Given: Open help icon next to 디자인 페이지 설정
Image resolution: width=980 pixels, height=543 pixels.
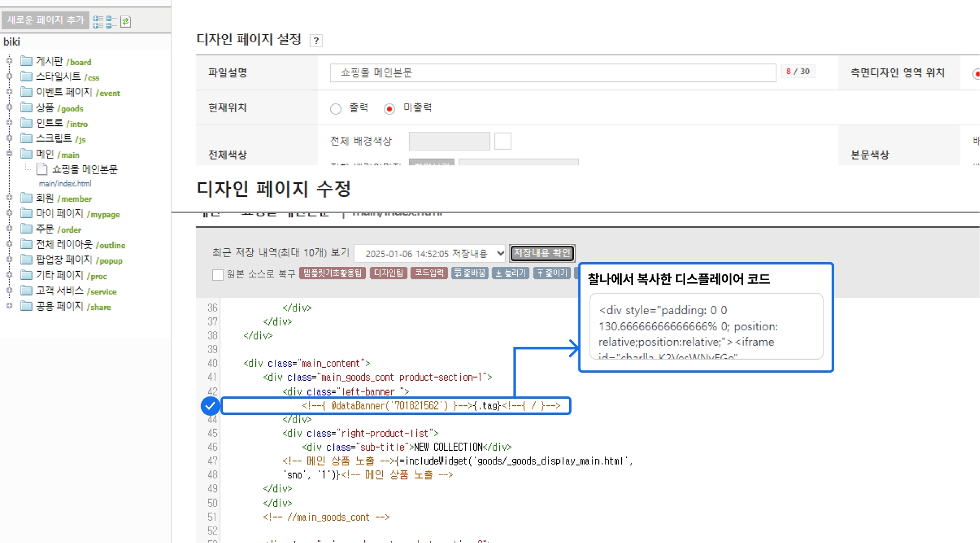Looking at the screenshot, I should coord(316,41).
